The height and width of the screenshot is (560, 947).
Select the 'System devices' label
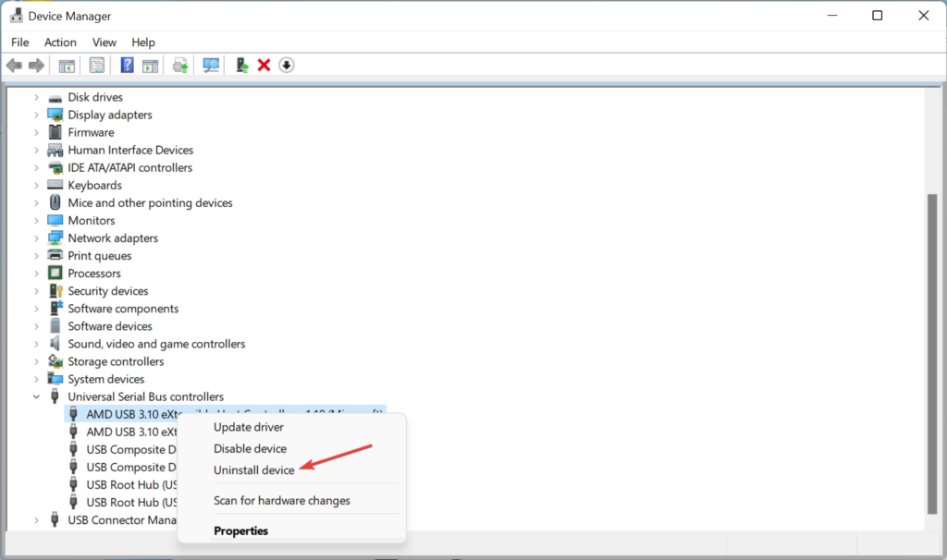106,379
